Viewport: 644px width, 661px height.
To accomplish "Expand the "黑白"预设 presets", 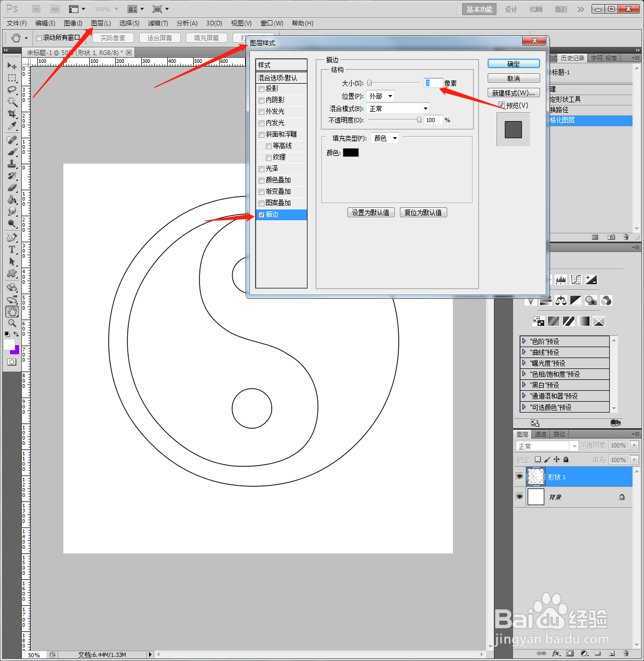I will coord(524,385).
